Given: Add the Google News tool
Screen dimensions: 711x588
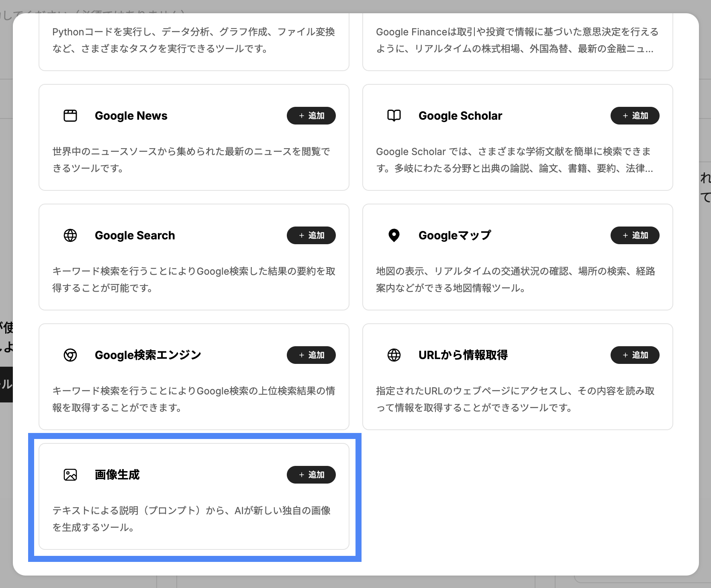Looking at the screenshot, I should [x=311, y=116].
